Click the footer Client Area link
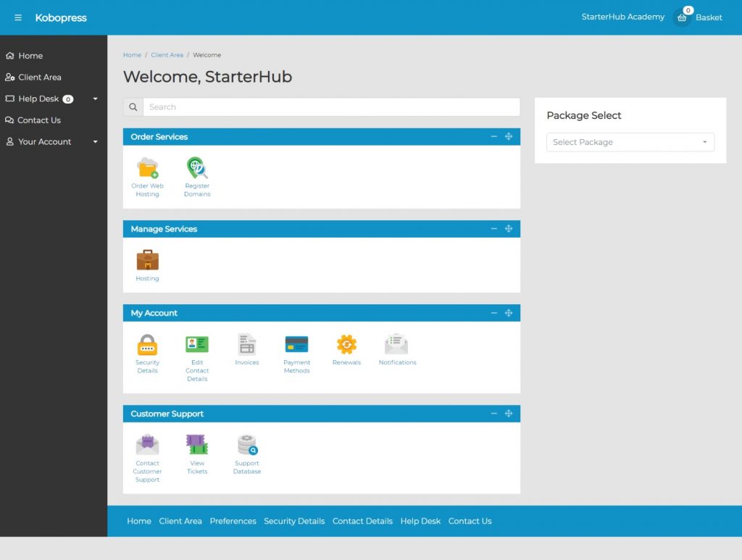The width and height of the screenshot is (742, 560). 180,521
